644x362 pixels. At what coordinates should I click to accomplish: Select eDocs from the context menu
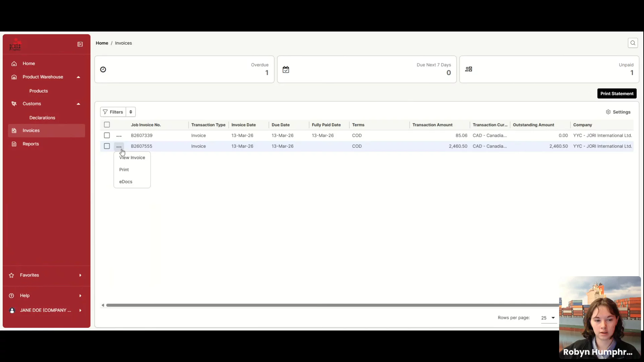pyautogui.click(x=132, y=182)
